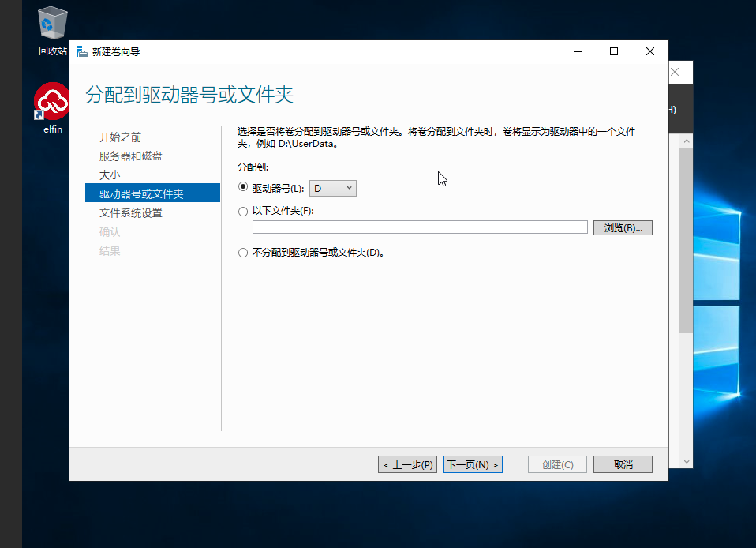Launch the elfin desktop shortcut
The image size is (756, 548).
pos(52,108)
